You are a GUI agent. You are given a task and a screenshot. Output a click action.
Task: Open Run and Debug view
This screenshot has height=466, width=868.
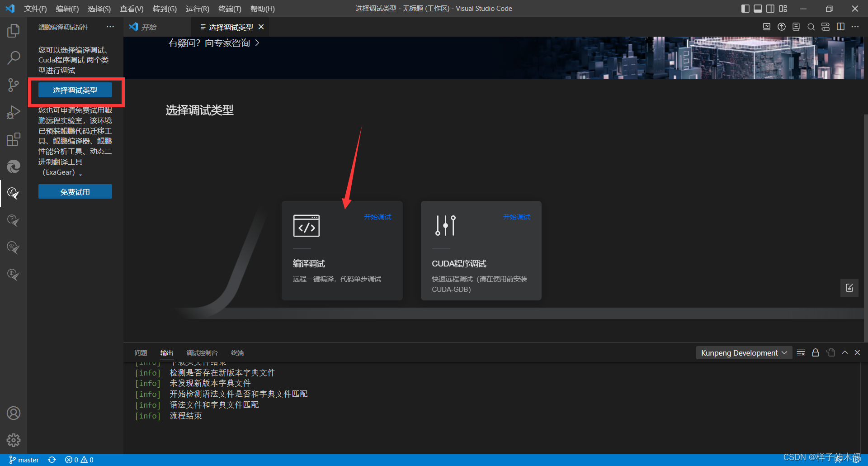[14, 112]
